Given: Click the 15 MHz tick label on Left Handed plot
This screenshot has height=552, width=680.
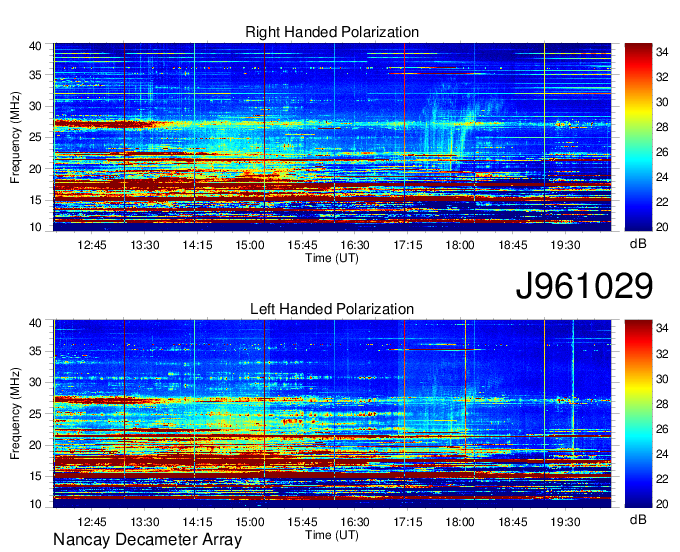Looking at the screenshot, I should coord(36,476).
